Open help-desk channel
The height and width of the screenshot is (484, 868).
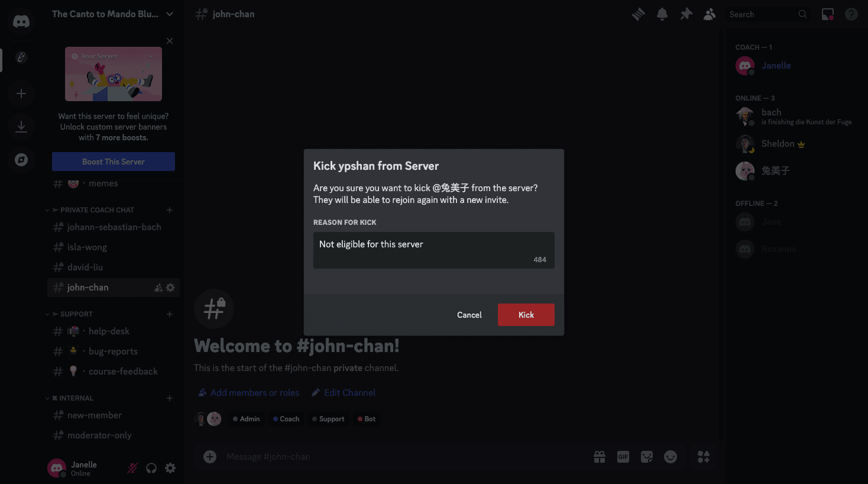click(x=113, y=331)
